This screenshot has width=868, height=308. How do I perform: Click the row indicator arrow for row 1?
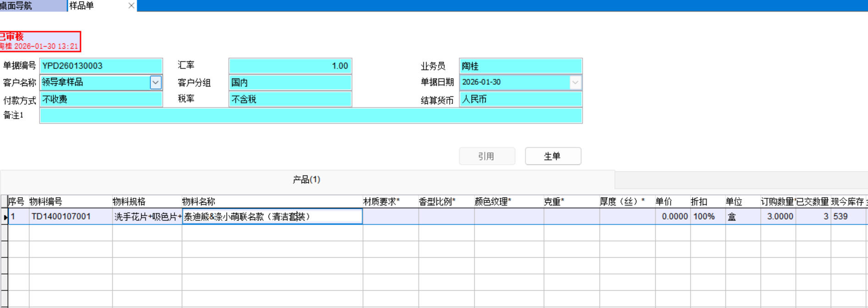(x=5, y=217)
